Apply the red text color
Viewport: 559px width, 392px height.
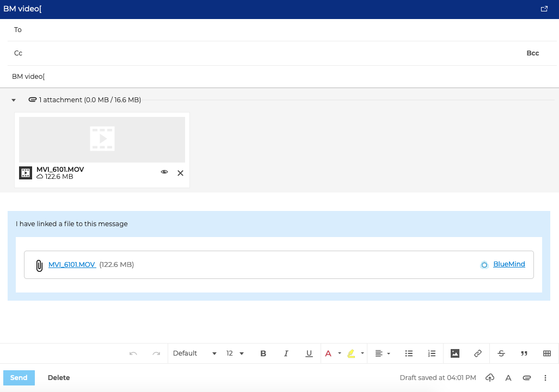328,353
